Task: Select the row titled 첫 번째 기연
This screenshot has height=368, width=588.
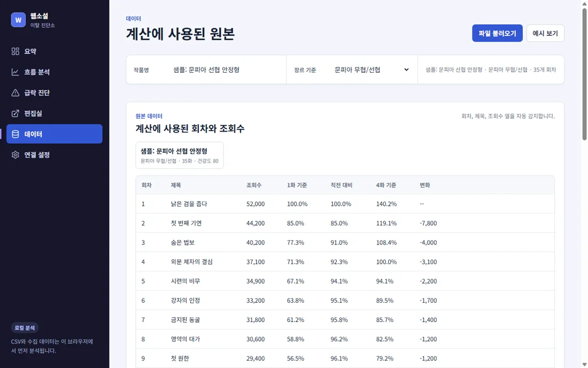Action: 345,223
